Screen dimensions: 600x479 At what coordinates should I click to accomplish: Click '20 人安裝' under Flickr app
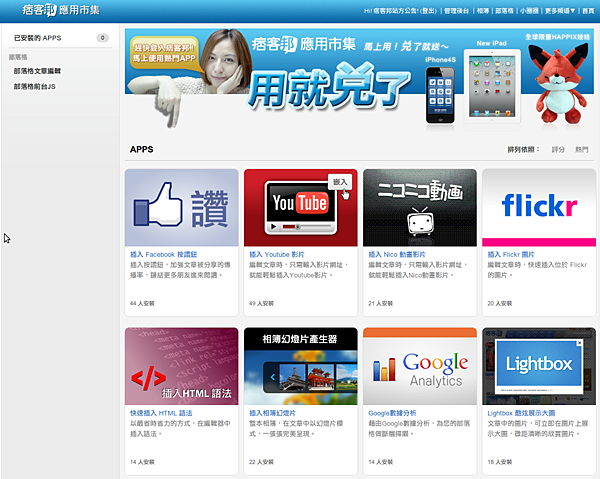pos(499,303)
